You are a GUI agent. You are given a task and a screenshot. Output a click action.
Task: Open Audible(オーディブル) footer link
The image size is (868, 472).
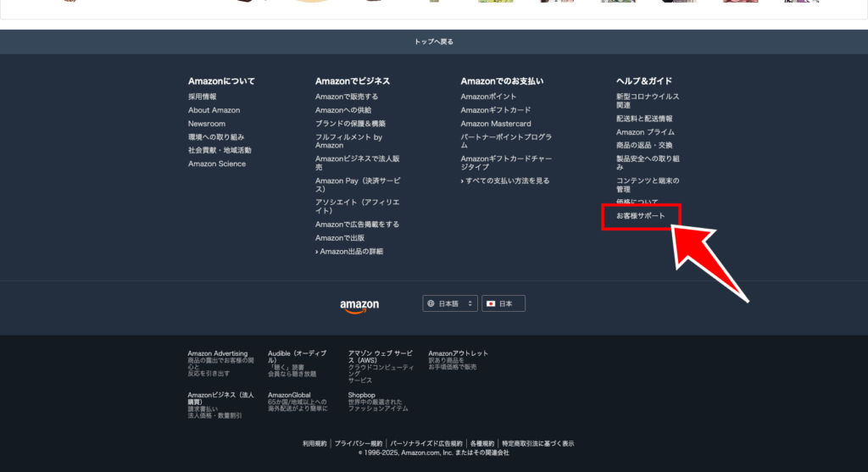tap(298, 357)
